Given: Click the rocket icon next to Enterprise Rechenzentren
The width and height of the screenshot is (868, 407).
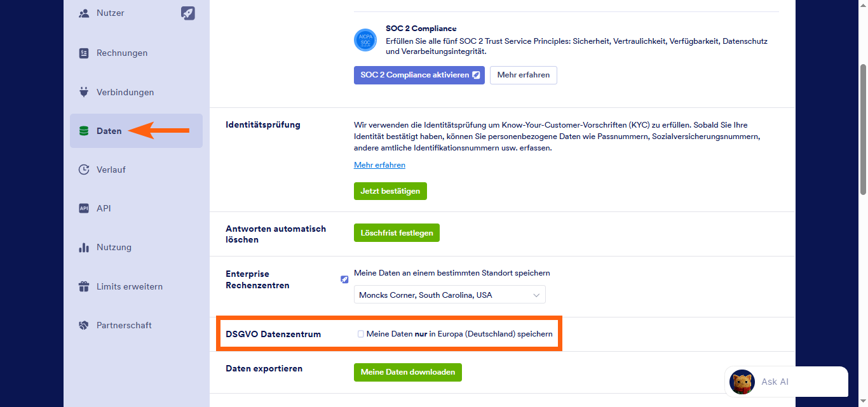Looking at the screenshot, I should tap(344, 279).
